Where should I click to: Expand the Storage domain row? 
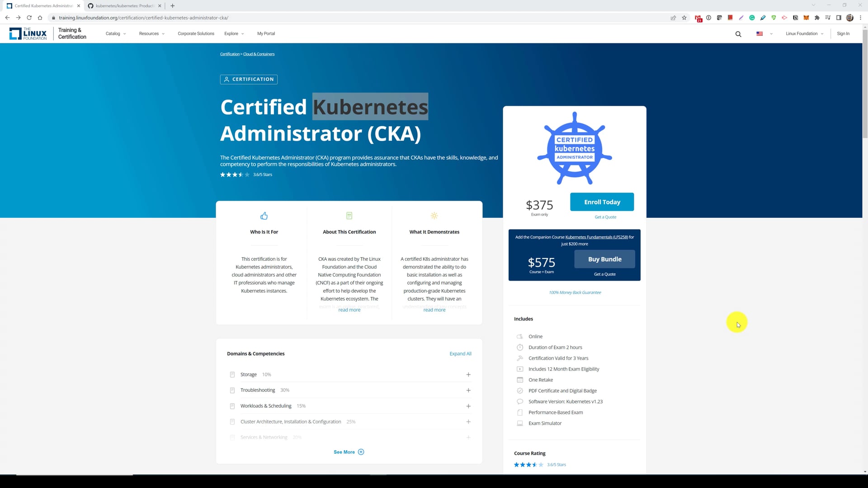pyautogui.click(x=468, y=375)
